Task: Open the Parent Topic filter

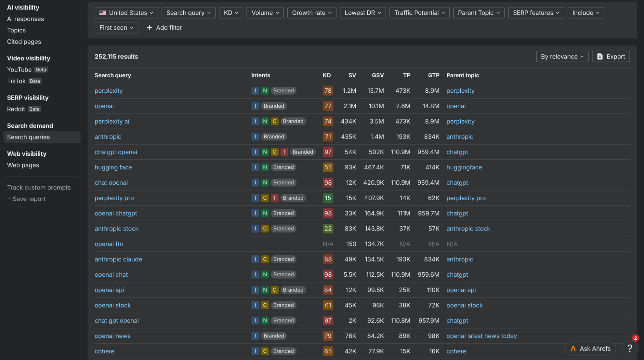Action: click(479, 13)
